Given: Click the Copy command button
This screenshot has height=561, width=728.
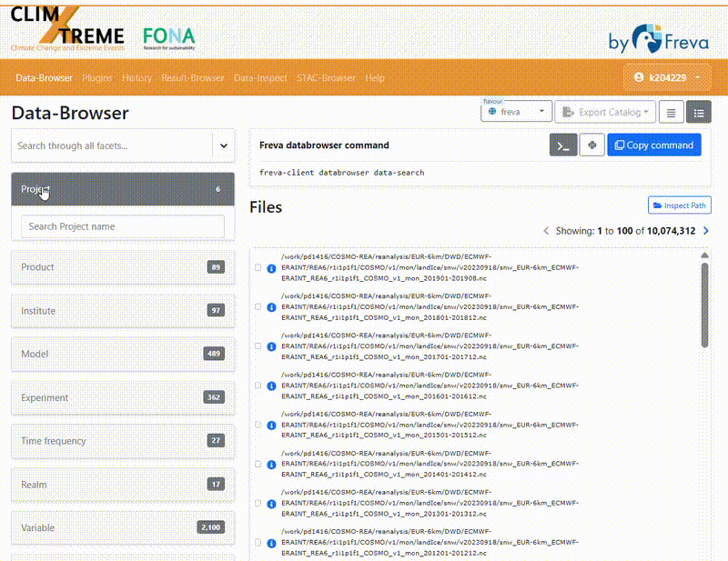Looking at the screenshot, I should (654, 145).
